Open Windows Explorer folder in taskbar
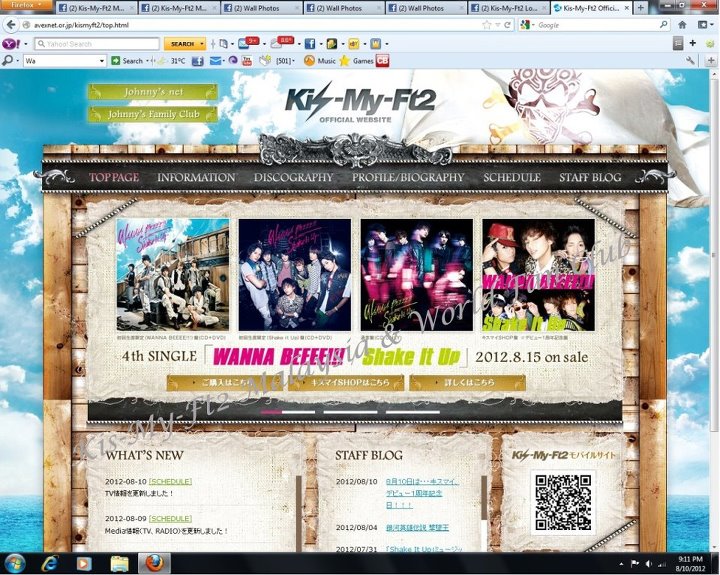 119,564
